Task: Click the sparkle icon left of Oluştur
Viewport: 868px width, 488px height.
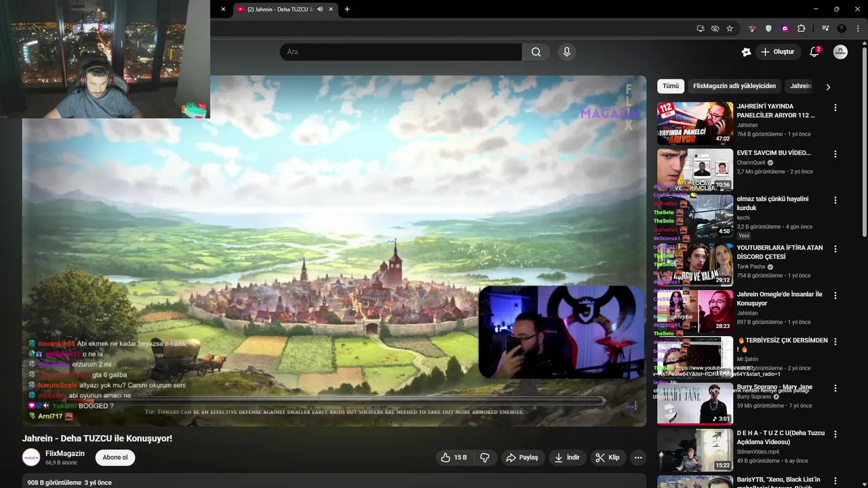Action: 747,52
